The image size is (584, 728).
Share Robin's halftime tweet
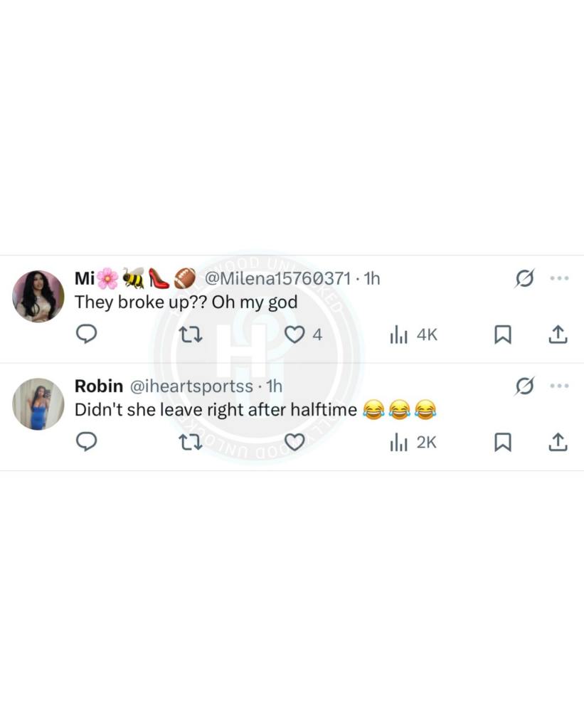click(558, 442)
